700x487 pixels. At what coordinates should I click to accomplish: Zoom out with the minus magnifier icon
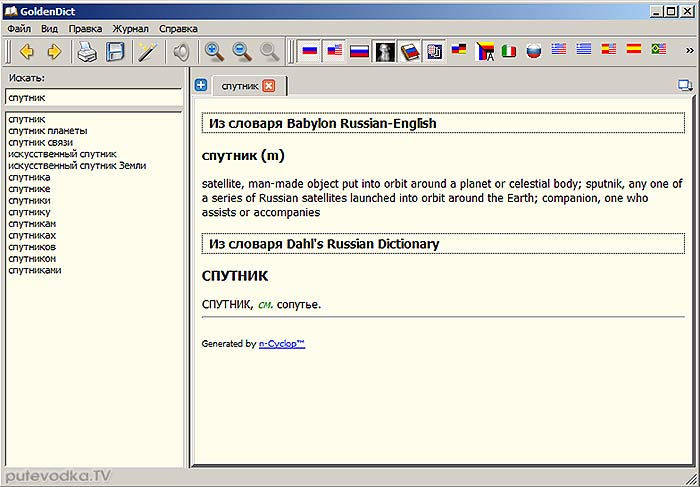242,52
